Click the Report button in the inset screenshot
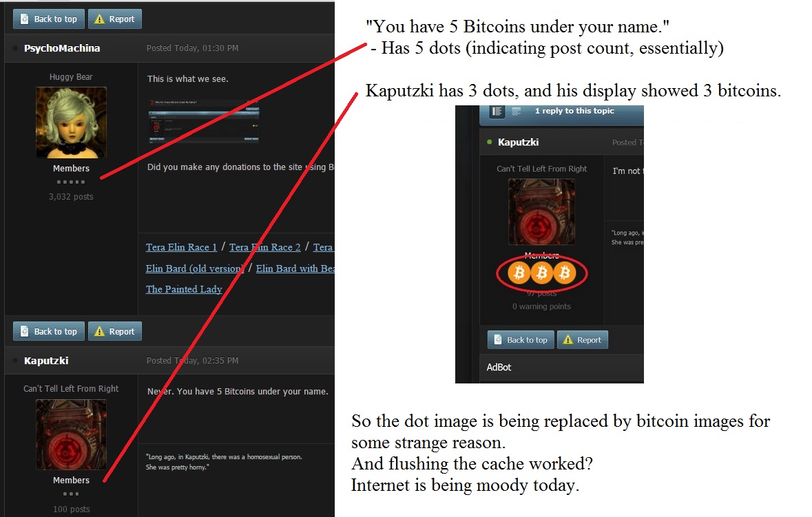Screen dimensions: 812x517 tap(583, 340)
